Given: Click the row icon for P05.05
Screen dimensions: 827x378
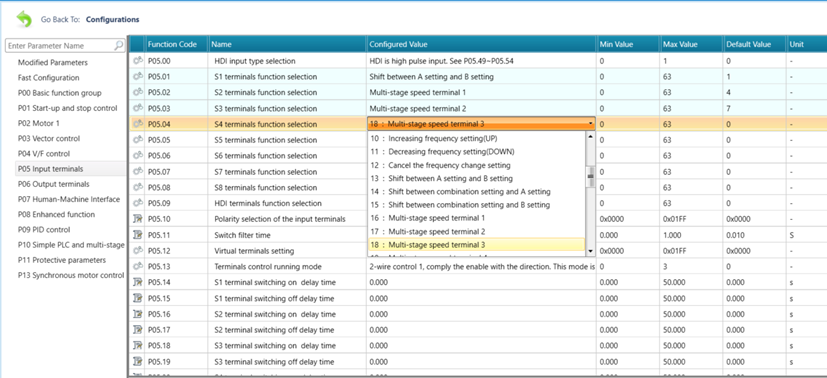Looking at the screenshot, I should 138,140.
